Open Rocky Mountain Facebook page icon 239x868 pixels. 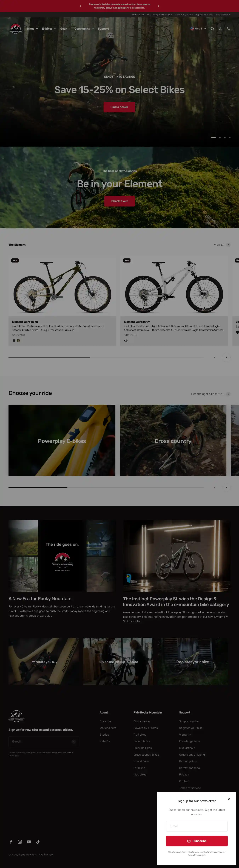click(x=11, y=841)
